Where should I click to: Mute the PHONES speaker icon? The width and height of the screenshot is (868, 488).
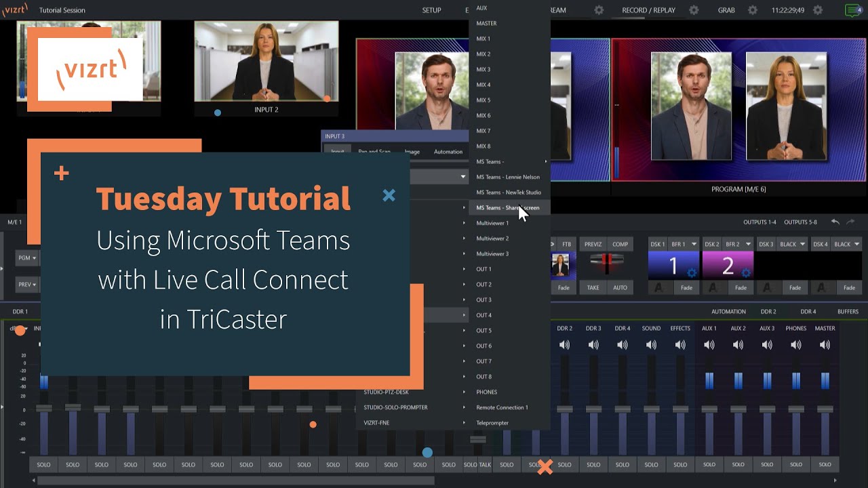pyautogui.click(x=796, y=345)
